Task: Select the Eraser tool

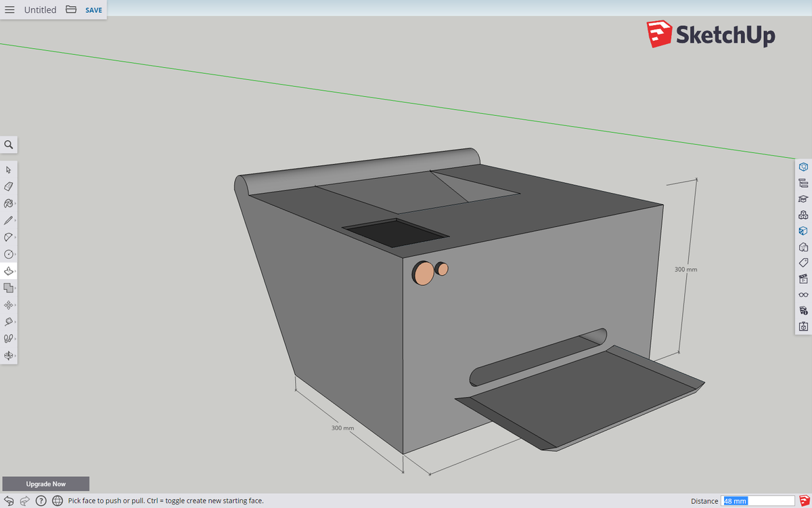Action: tap(9, 186)
